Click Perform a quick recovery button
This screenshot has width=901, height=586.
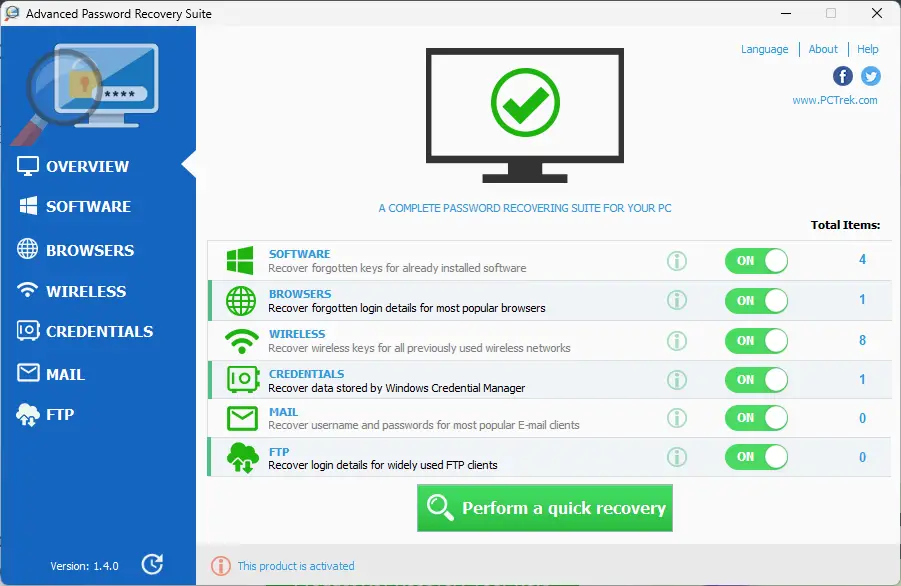click(x=545, y=508)
